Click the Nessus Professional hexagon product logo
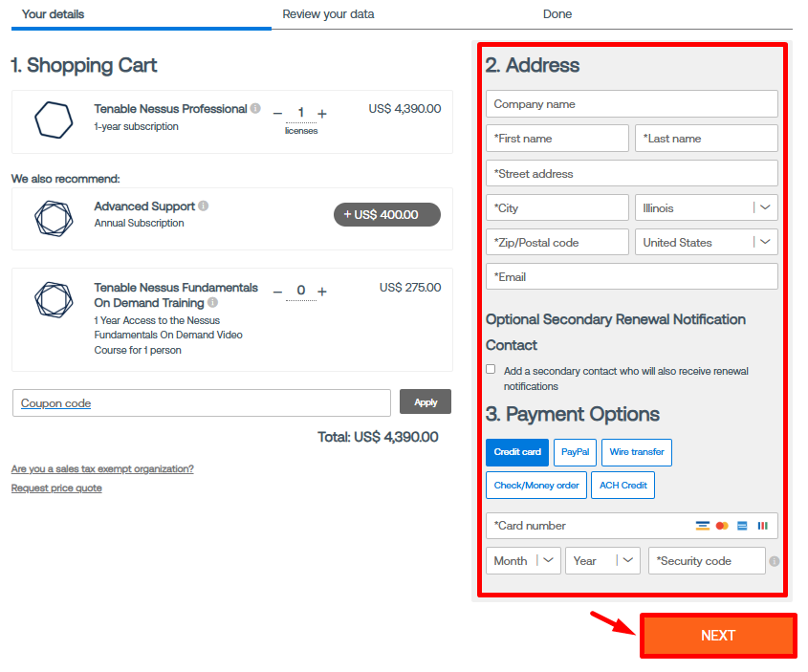 coord(54,120)
